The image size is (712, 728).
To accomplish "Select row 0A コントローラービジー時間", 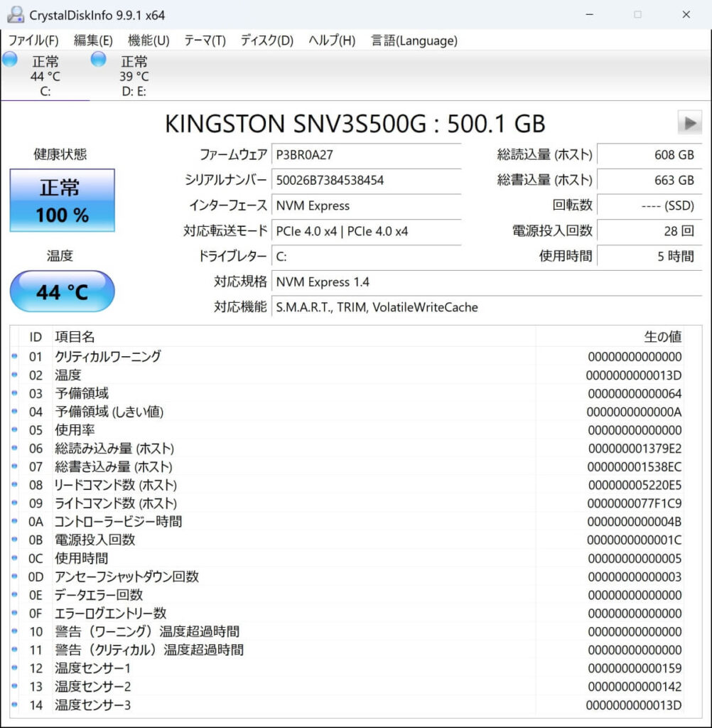I will click(347, 522).
